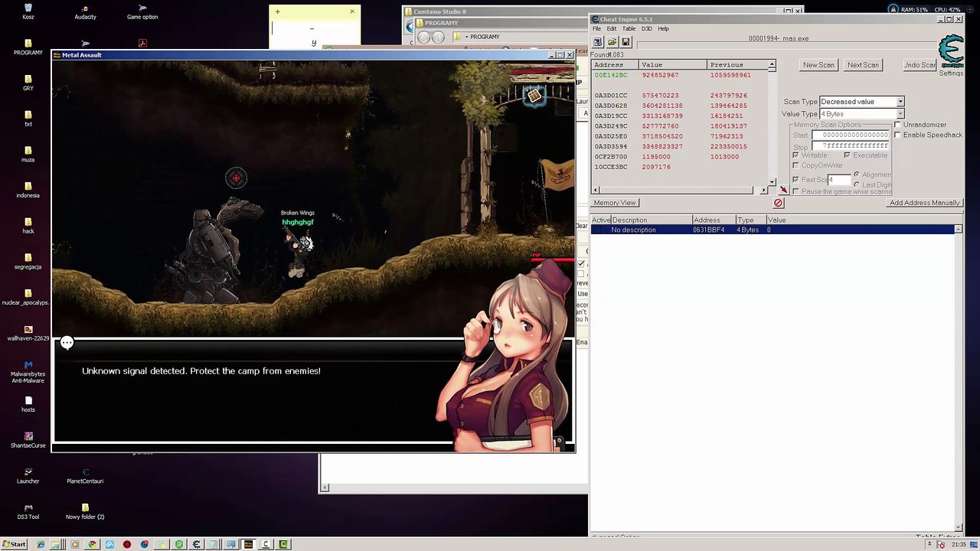980x551 pixels.
Task: Toggle the Enable Speedhack checkbox
Action: tap(897, 135)
